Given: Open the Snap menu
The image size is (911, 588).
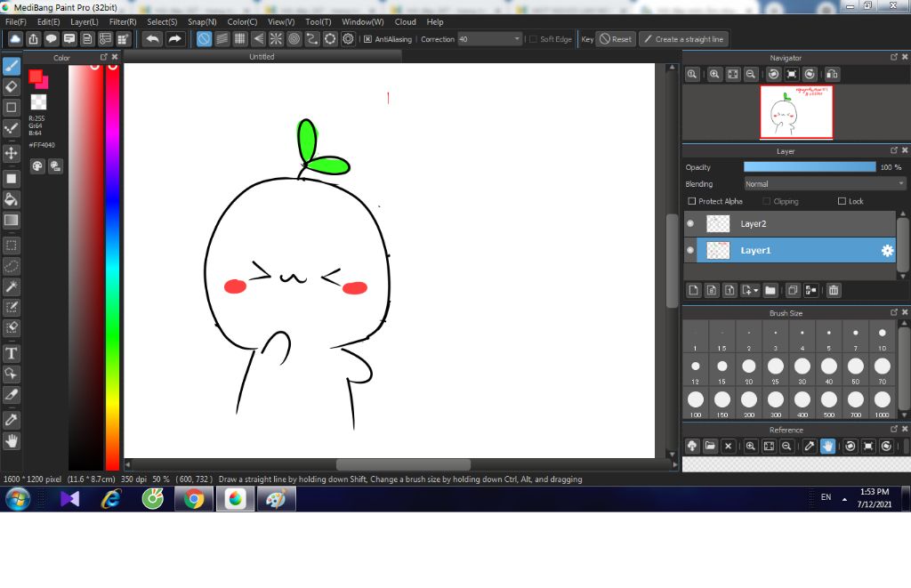Looking at the screenshot, I should click(x=202, y=21).
